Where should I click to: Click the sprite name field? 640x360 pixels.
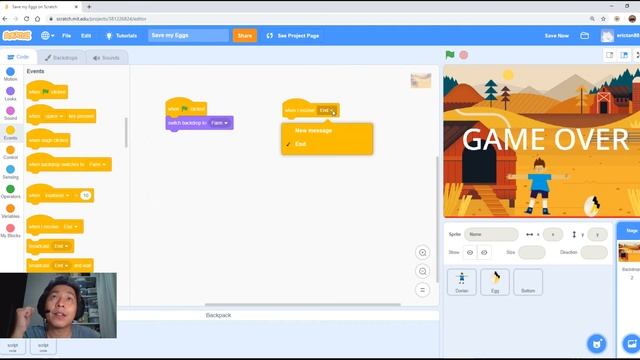[x=491, y=234]
